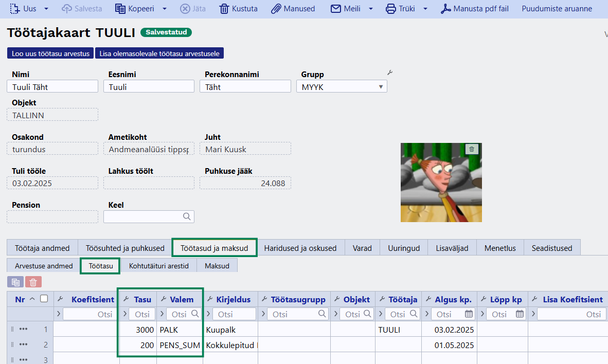Screen dimensions: 608x364
Task: Click Loo uus töötasu arvestus button
Action: point(50,53)
